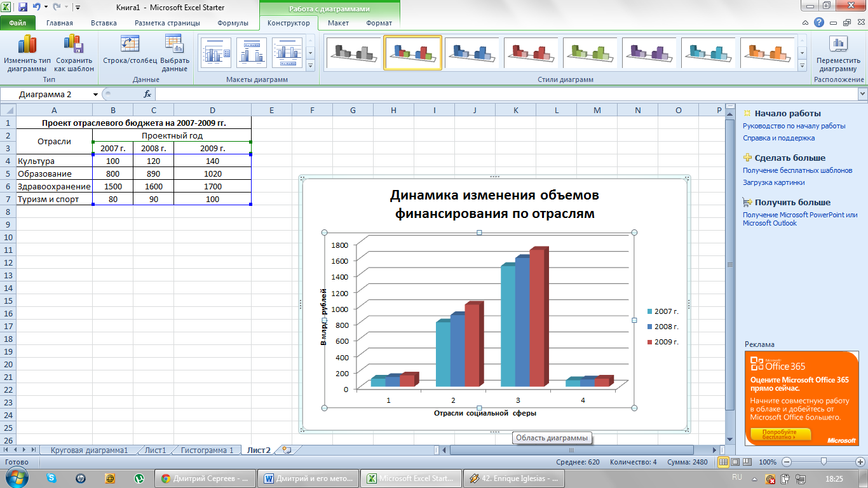The width and height of the screenshot is (868, 488).
Task: Apply the green chart style
Action: [590, 53]
